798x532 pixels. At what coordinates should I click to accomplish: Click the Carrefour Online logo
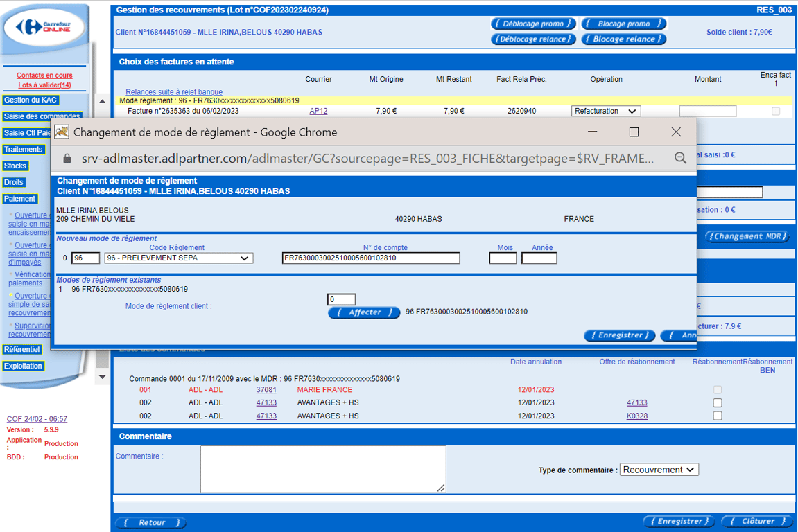45,27
